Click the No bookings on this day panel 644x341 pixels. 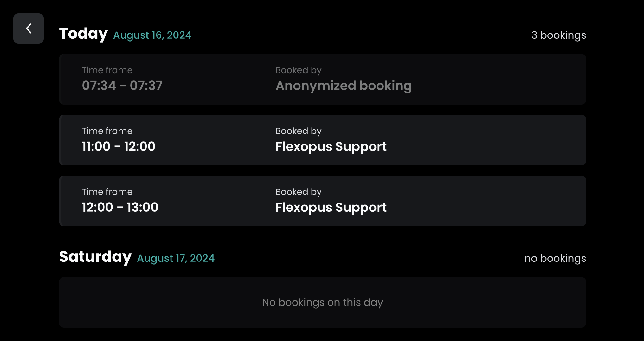point(322,302)
